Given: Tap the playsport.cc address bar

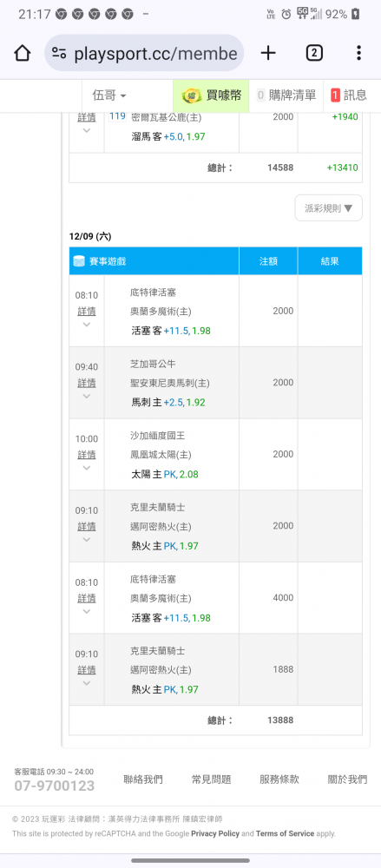Looking at the screenshot, I should click(144, 53).
